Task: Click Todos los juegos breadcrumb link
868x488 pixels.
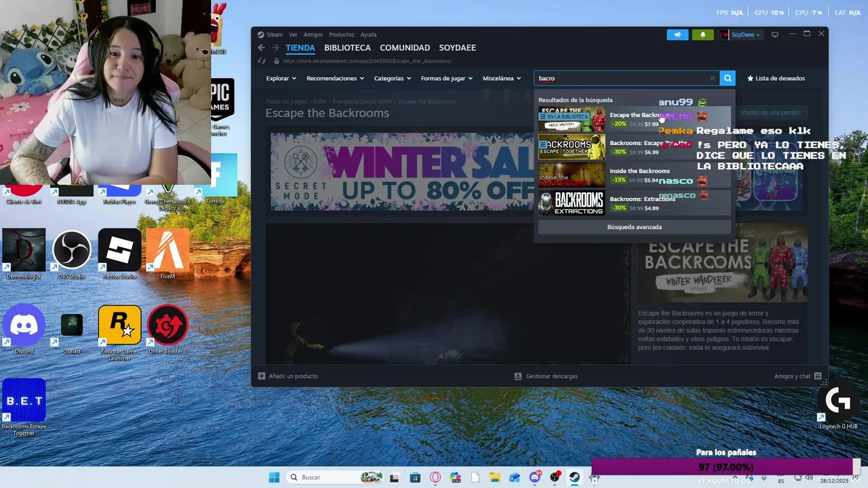Action: pos(286,102)
